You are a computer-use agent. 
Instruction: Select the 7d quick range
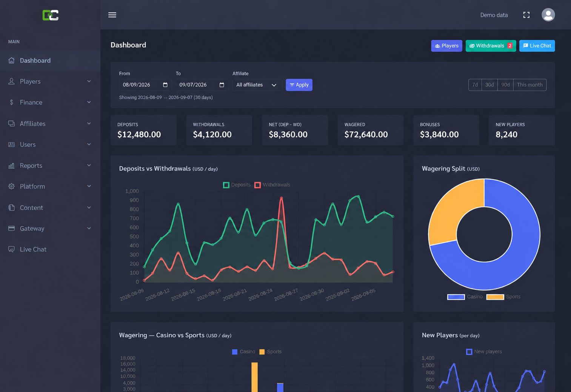click(475, 85)
